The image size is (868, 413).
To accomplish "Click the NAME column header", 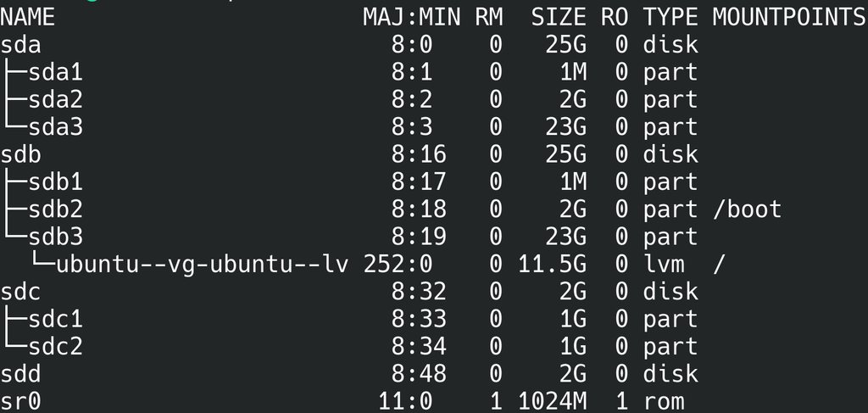I will coord(28,18).
